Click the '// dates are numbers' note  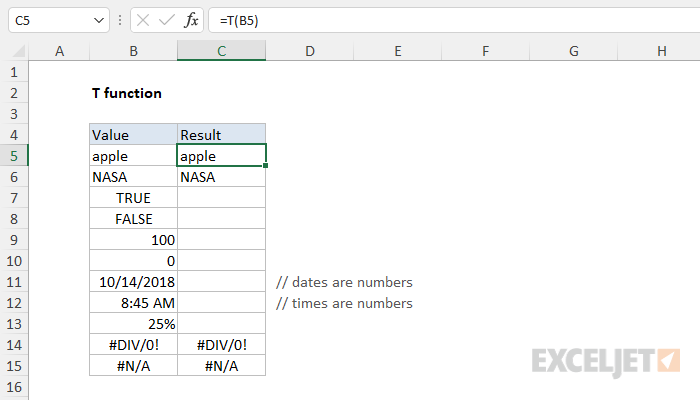click(344, 282)
